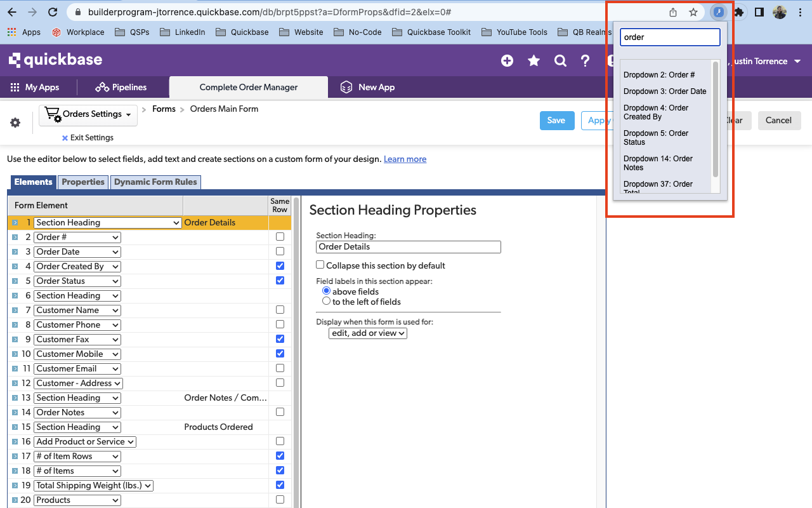Bookmark this page using the star icon
The width and height of the screenshot is (812, 508).
coord(693,12)
